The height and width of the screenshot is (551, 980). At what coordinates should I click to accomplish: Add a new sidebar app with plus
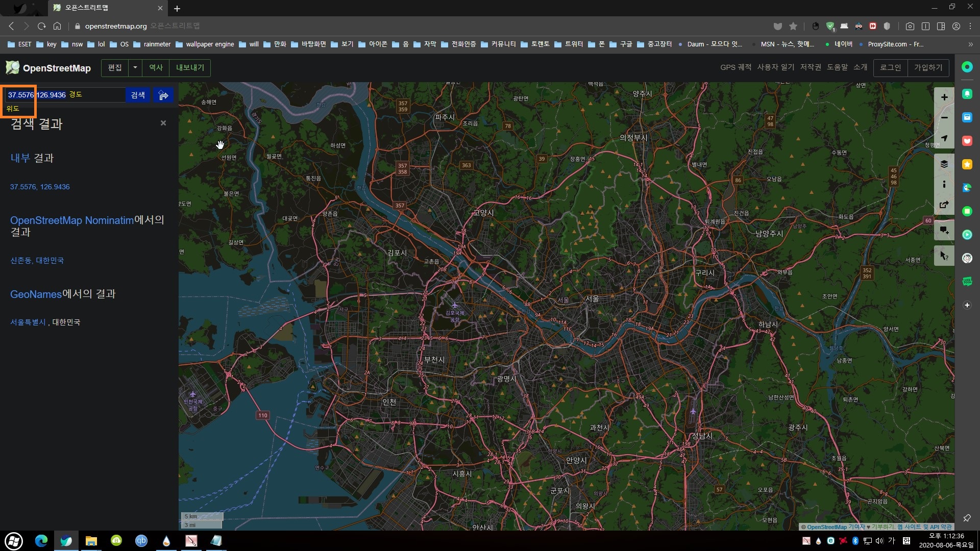[x=967, y=305]
